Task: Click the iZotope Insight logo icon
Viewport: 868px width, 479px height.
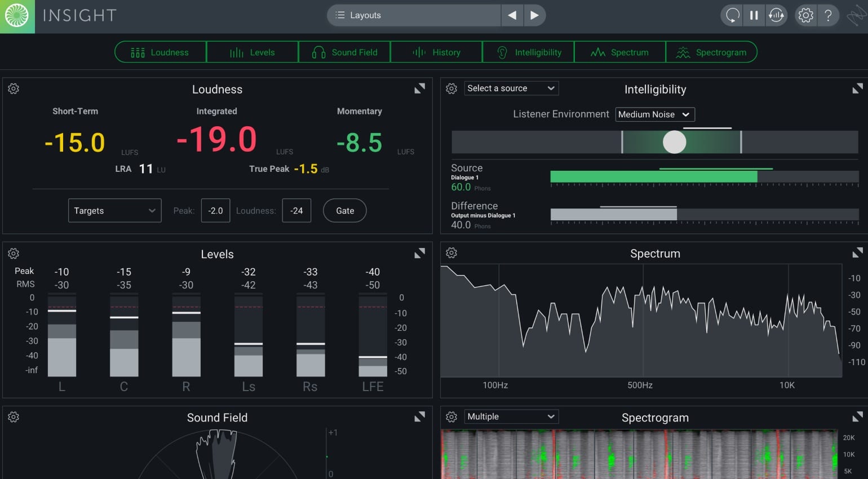Action: click(17, 16)
